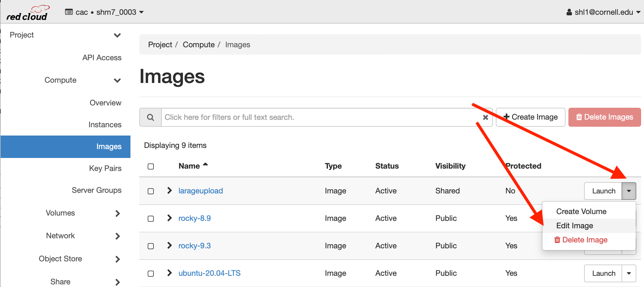Click the filter search text field

click(x=319, y=117)
